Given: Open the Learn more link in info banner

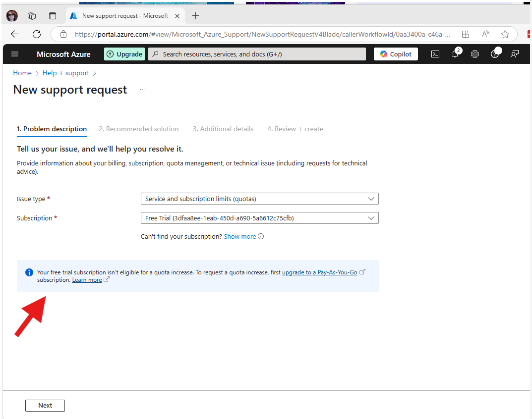Looking at the screenshot, I should point(87,280).
